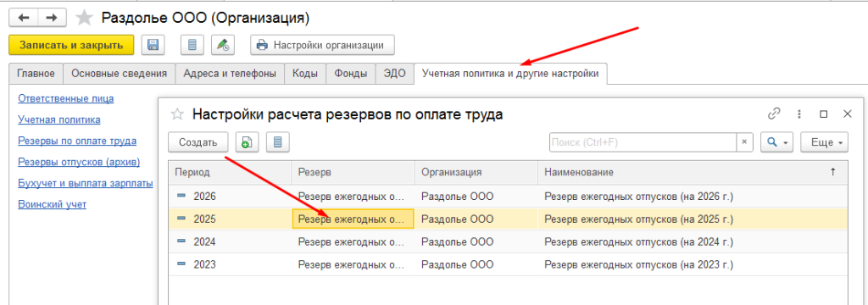Click the row marker icon for 2025
This screenshot has width=868, height=305.
[x=181, y=219]
